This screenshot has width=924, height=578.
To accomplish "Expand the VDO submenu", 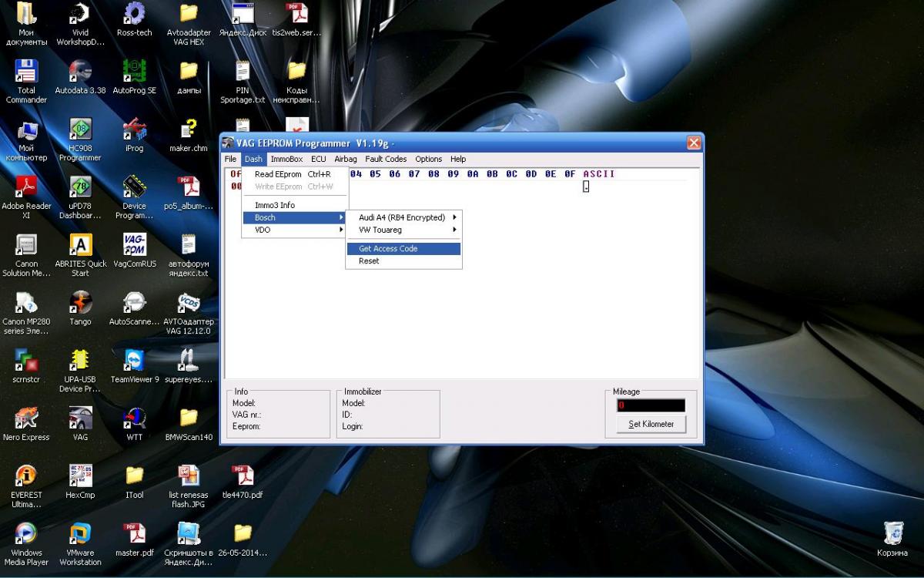I will click(x=293, y=230).
